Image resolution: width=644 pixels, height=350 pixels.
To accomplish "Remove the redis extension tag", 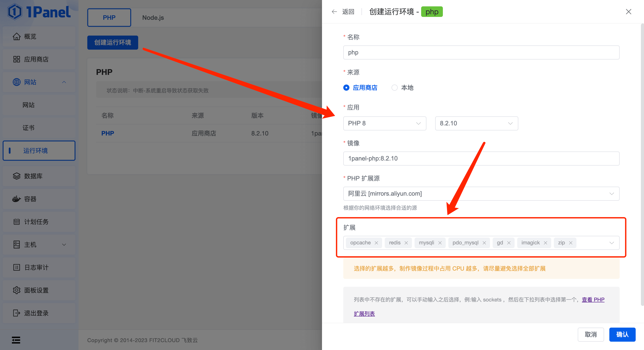I will 406,243.
